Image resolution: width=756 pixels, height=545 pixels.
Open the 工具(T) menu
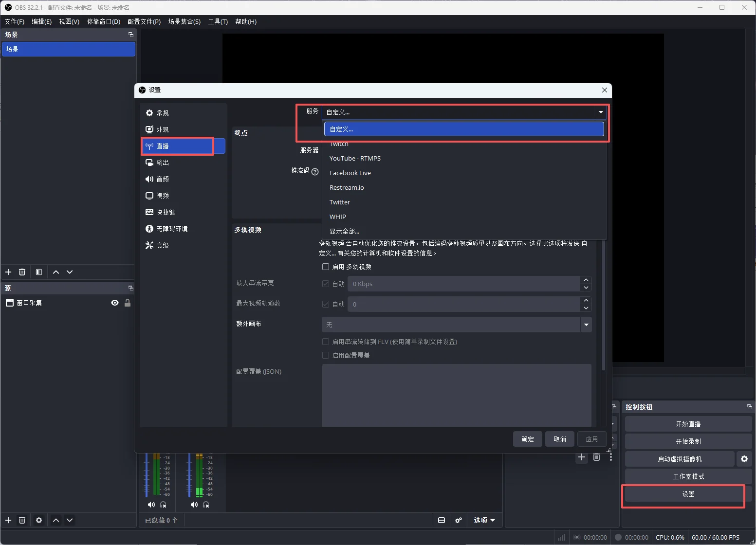218,21
